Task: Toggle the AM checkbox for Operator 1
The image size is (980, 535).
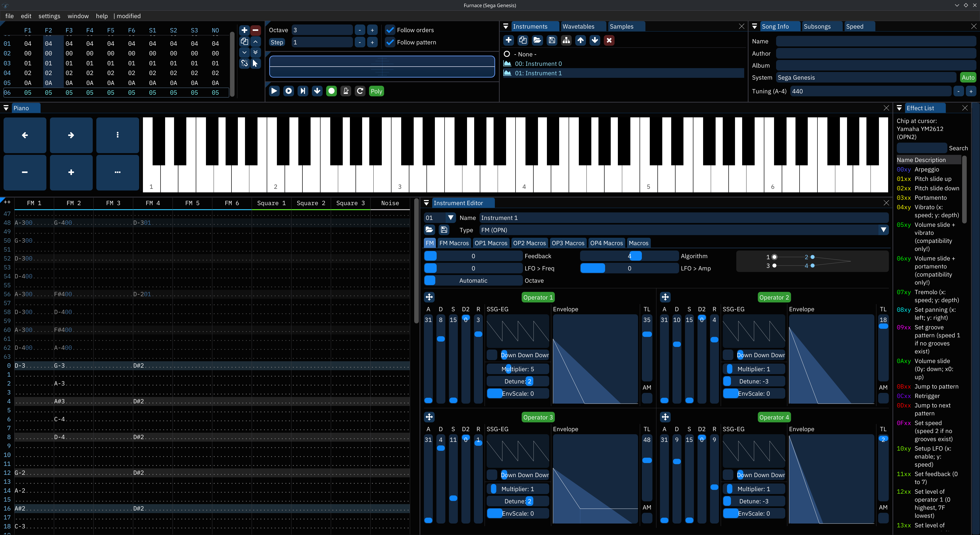Action: click(647, 398)
